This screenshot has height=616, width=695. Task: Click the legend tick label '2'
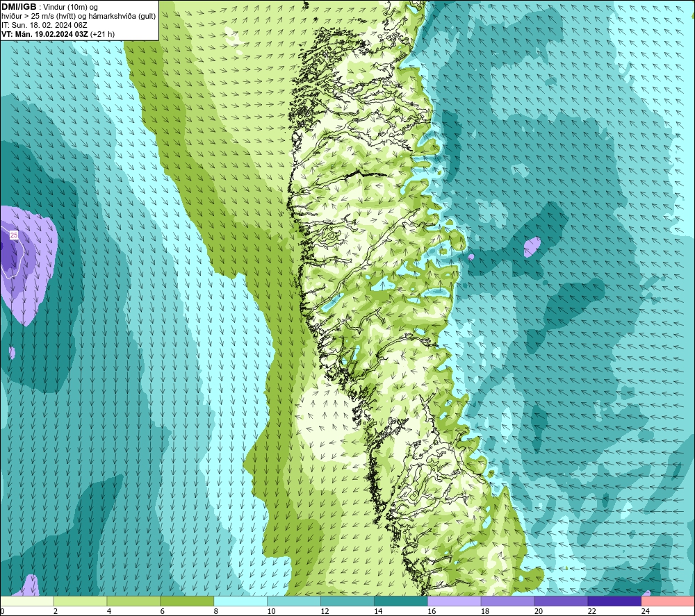coord(56,611)
